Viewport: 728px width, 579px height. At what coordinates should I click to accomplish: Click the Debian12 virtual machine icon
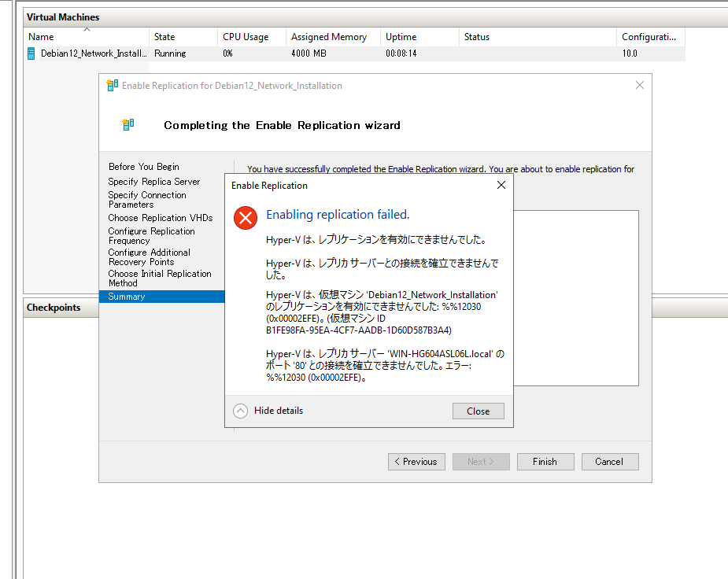tap(31, 53)
